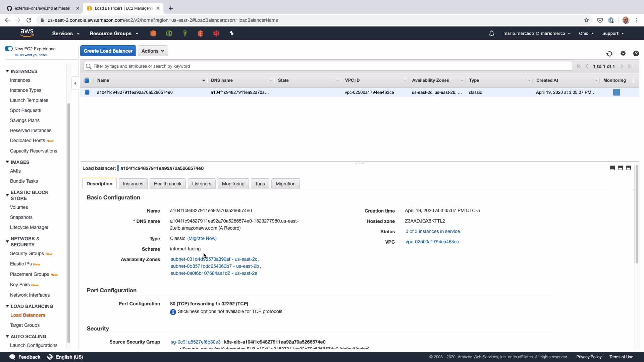644x362 pixels.
Task: Collapse the left navigation sidebar arrow
Action: (x=75, y=83)
